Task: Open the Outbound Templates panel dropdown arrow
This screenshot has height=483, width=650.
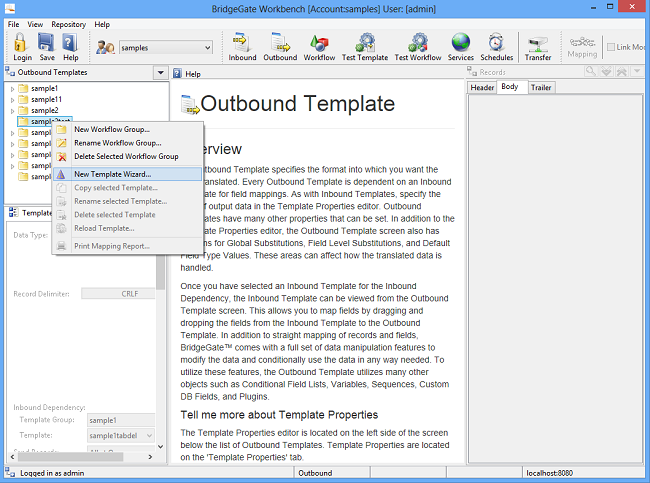Action: (x=160, y=73)
